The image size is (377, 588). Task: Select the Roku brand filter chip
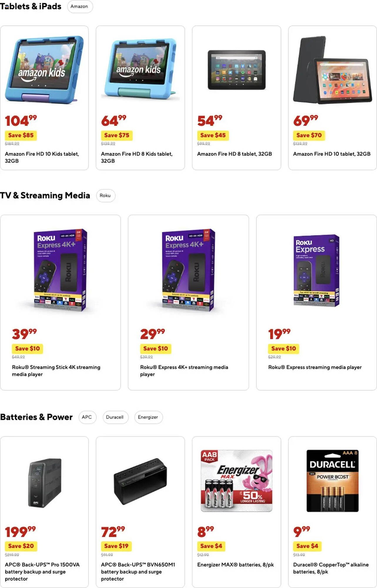pyautogui.click(x=105, y=196)
